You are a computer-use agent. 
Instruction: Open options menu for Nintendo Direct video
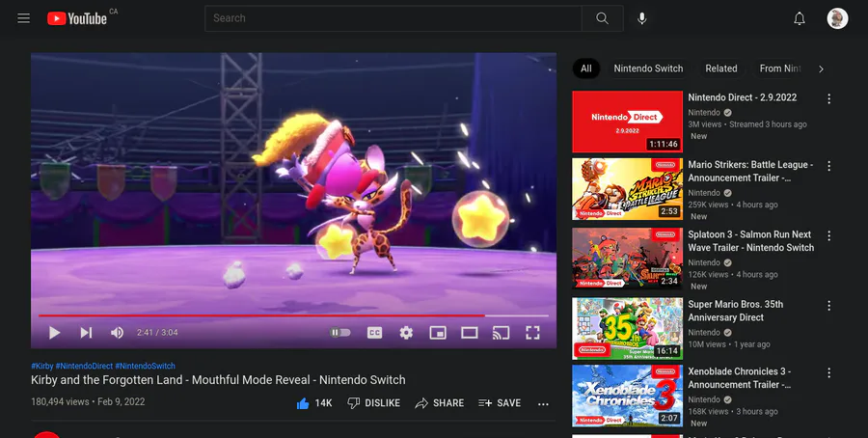(x=828, y=98)
